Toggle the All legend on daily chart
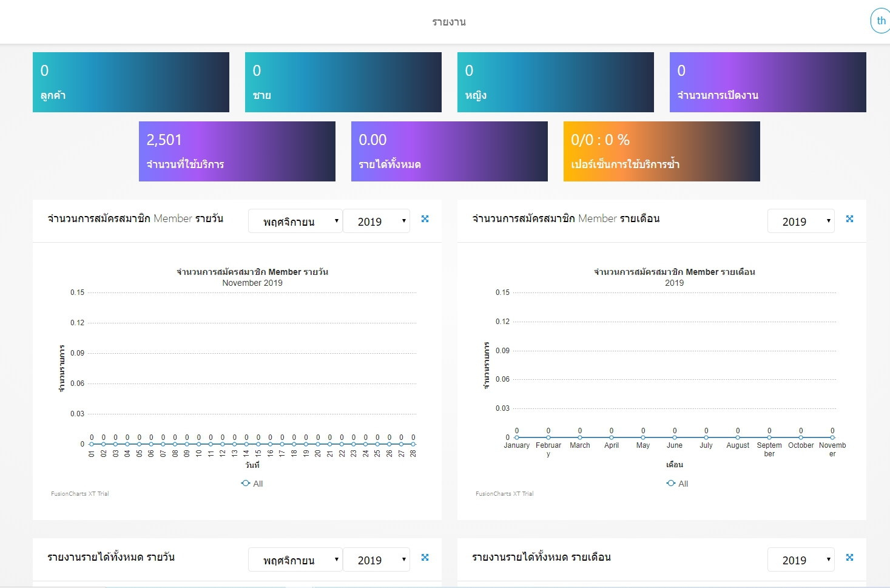This screenshot has height=588, width=890. (x=252, y=484)
